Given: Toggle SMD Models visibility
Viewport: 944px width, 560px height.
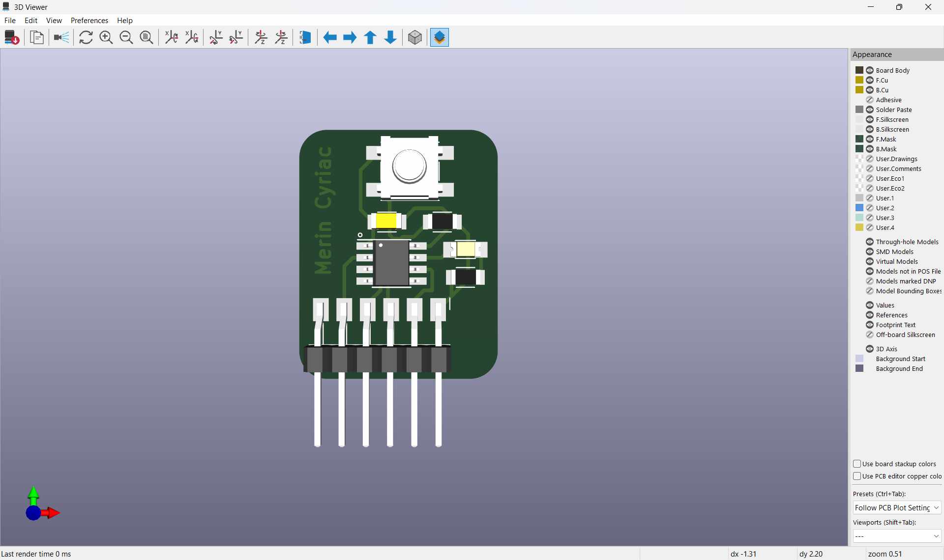Looking at the screenshot, I should [x=870, y=251].
